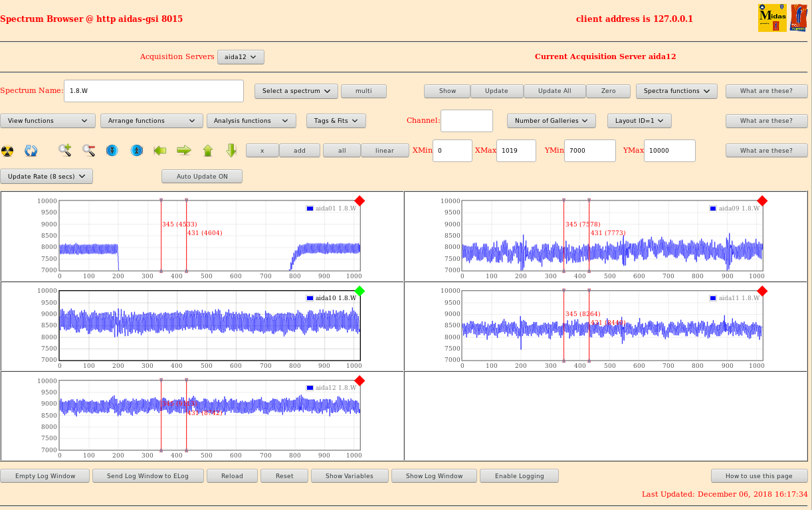The image size is (812, 510).
Task: Toggle Auto Update ON button
Action: coord(202,177)
